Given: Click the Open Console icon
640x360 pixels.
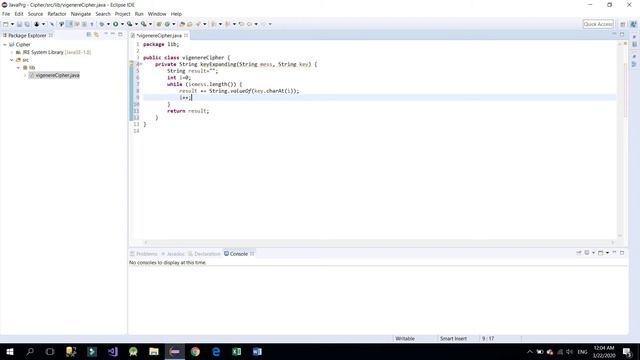Looking at the screenshot, I should (600, 253).
